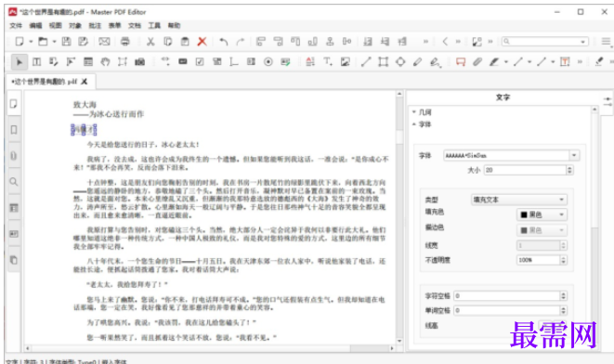The width and height of the screenshot is (614, 364).
Task: Open the attachments sidebar clip icon
Action: click(14, 156)
